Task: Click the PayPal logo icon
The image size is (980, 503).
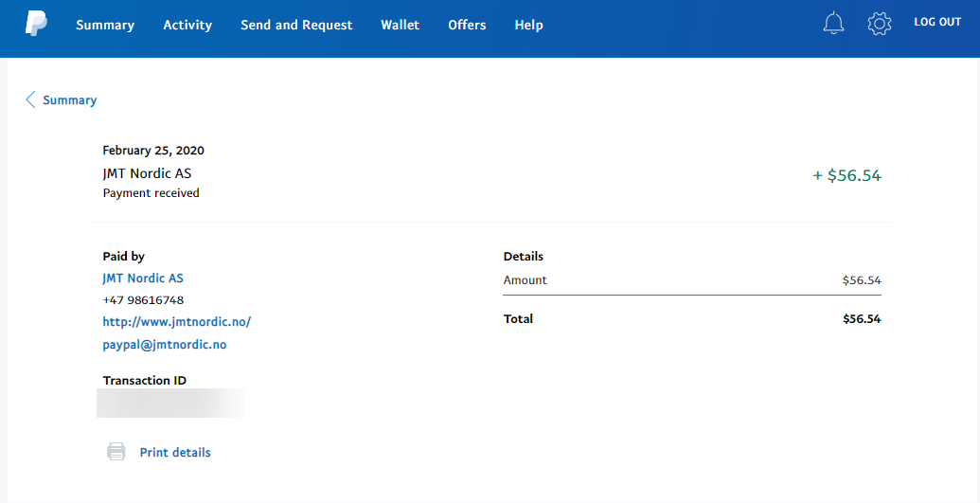Action: pyautogui.click(x=36, y=23)
